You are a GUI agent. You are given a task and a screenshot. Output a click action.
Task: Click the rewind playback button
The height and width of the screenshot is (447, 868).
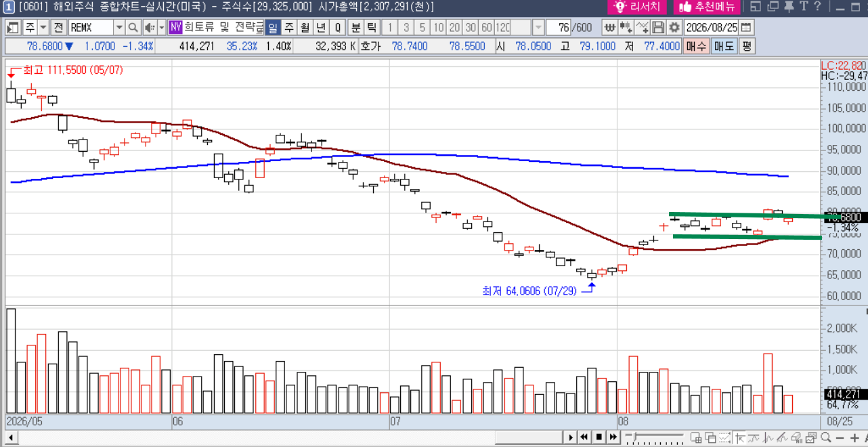(x=584, y=437)
